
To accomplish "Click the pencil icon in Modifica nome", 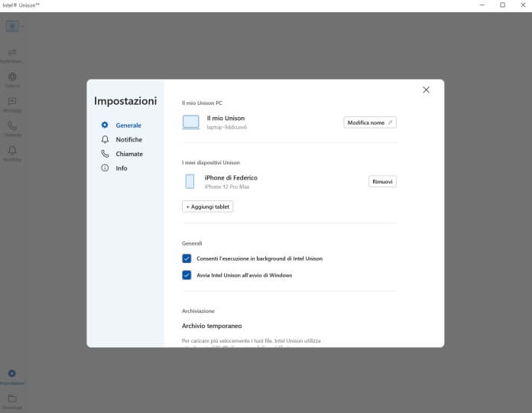I will click(x=390, y=122).
